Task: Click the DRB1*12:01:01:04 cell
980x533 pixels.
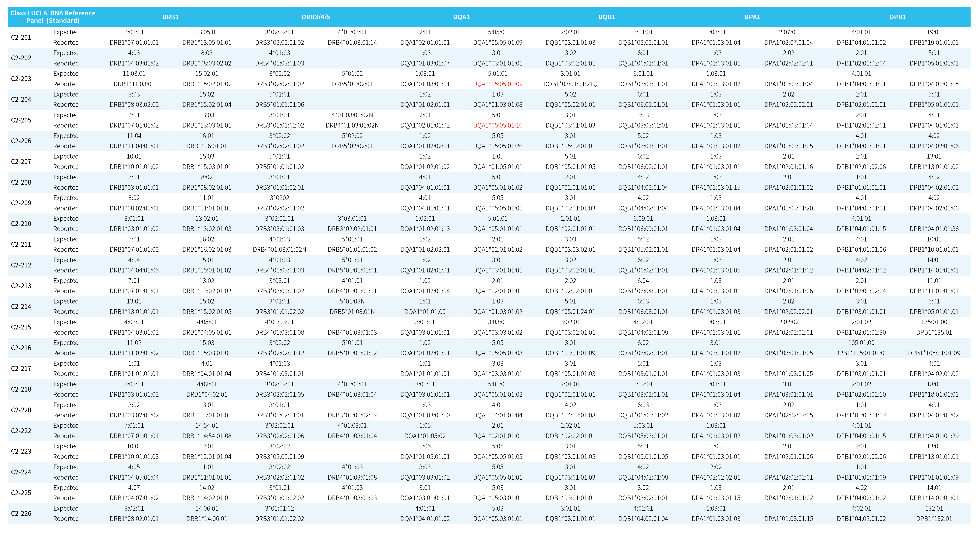Action: pos(207,457)
